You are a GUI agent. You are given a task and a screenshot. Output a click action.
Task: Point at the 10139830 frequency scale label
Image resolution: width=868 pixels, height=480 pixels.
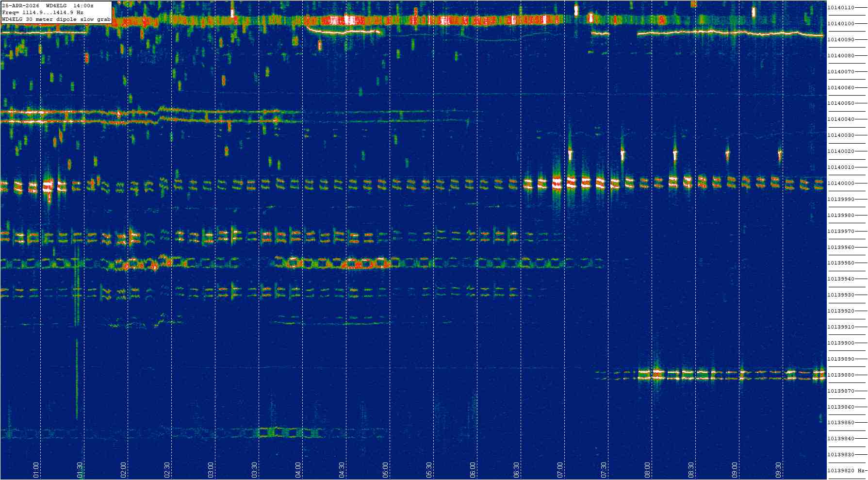(x=841, y=455)
